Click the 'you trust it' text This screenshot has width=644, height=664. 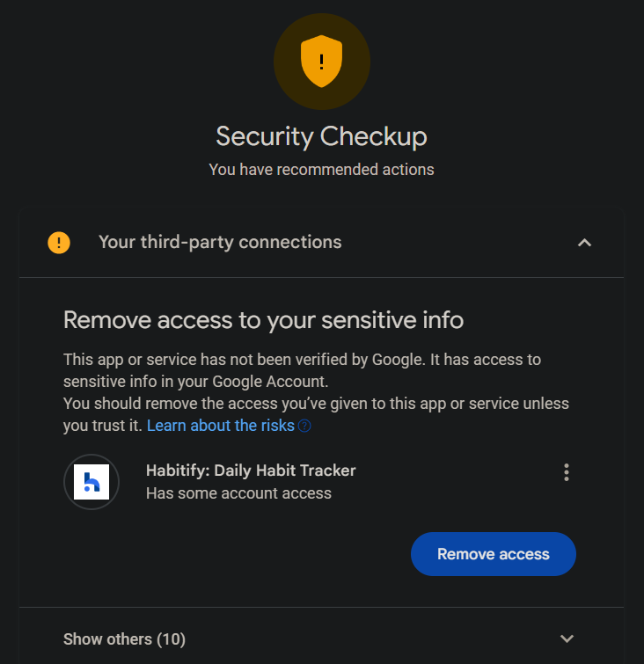(x=102, y=426)
